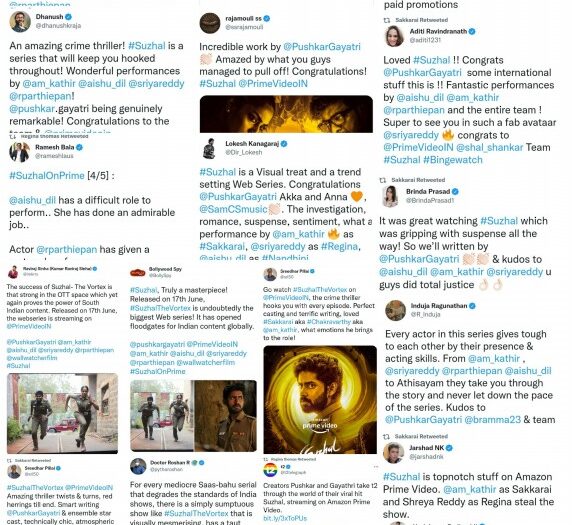This screenshot has height=525, width=572.
Task: Select the retweet icon above Brinda Prasad
Action: click(x=383, y=180)
